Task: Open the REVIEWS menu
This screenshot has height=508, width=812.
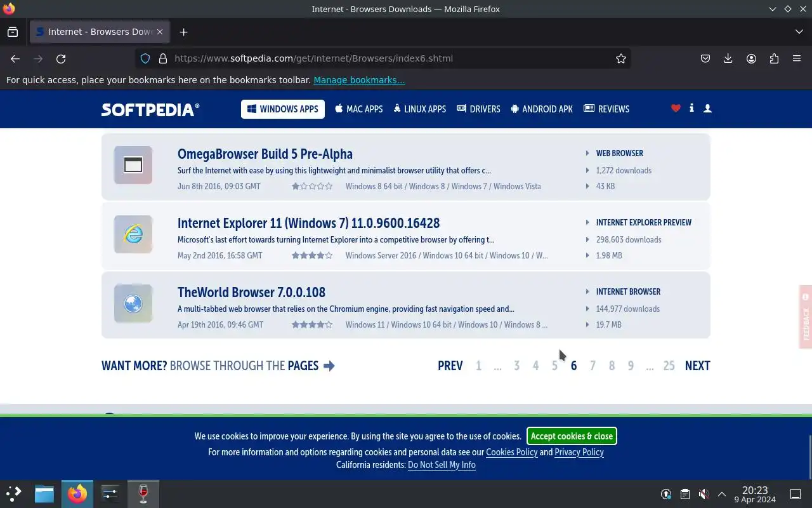Action: coord(606,109)
